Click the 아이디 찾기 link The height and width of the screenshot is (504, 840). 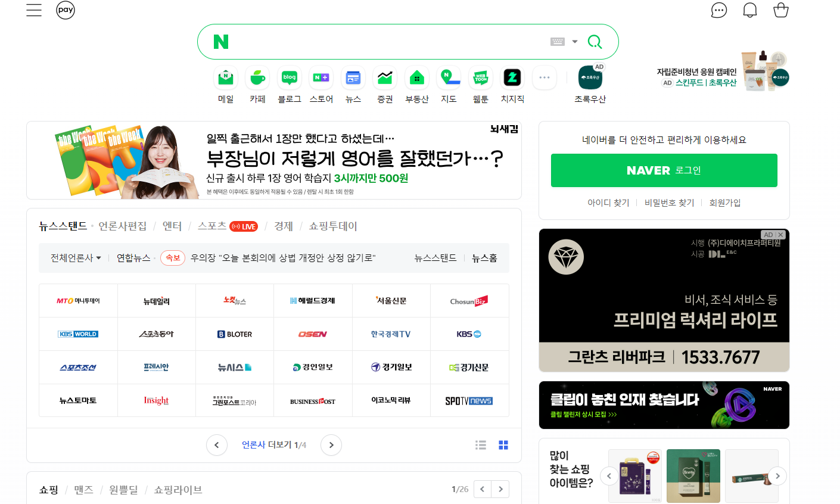coord(608,203)
